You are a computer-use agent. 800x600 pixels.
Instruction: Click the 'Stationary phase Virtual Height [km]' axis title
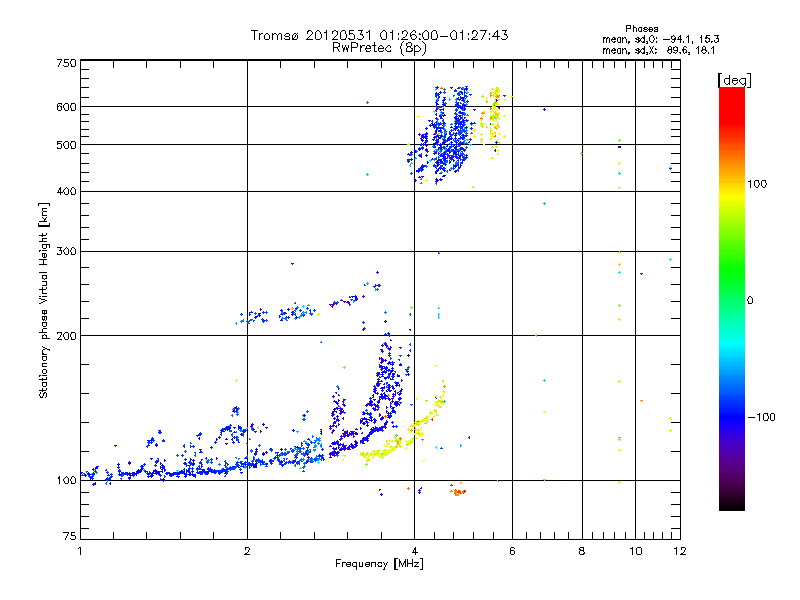point(44,300)
